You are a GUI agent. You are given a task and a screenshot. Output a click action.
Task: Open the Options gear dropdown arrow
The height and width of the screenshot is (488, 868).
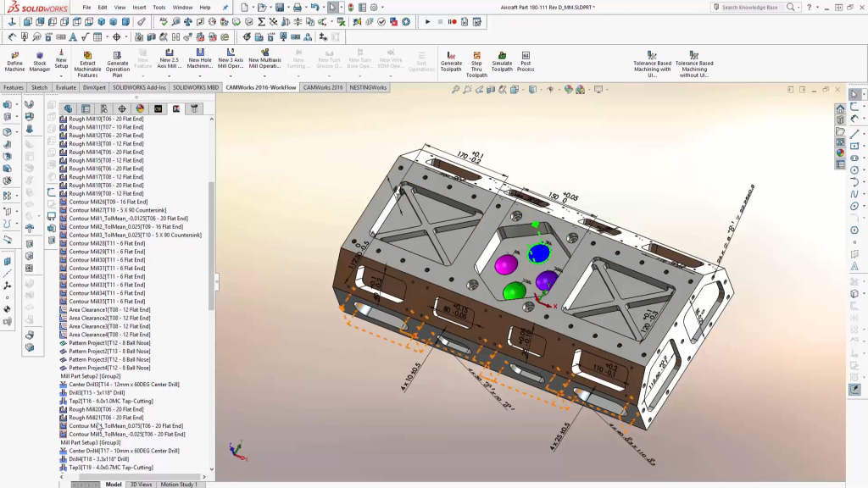pos(382,8)
